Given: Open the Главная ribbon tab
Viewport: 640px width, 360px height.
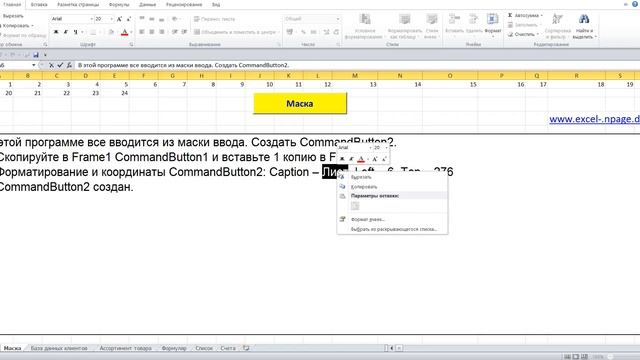Looking at the screenshot, I should [x=12, y=4].
